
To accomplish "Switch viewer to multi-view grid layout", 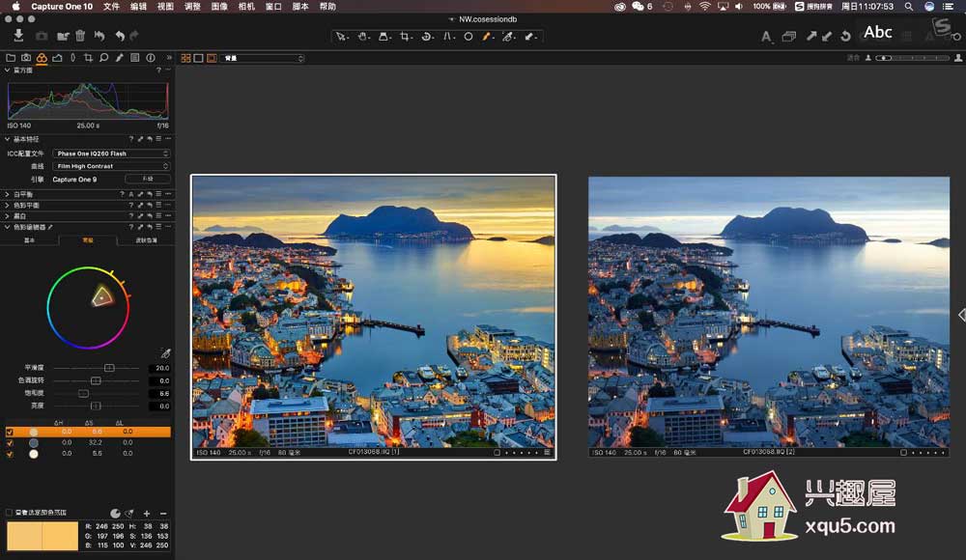I will pos(185,58).
